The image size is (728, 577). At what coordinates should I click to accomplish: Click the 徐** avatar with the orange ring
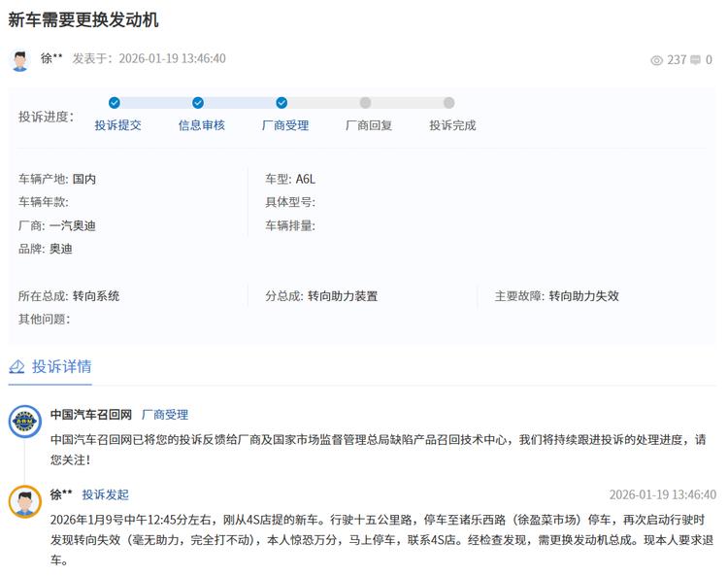25,502
